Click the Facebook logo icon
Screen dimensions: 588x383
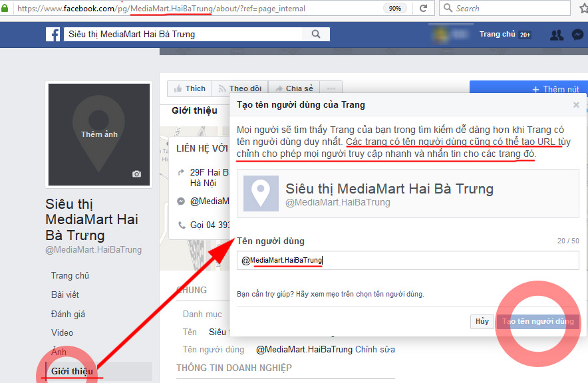coord(53,35)
